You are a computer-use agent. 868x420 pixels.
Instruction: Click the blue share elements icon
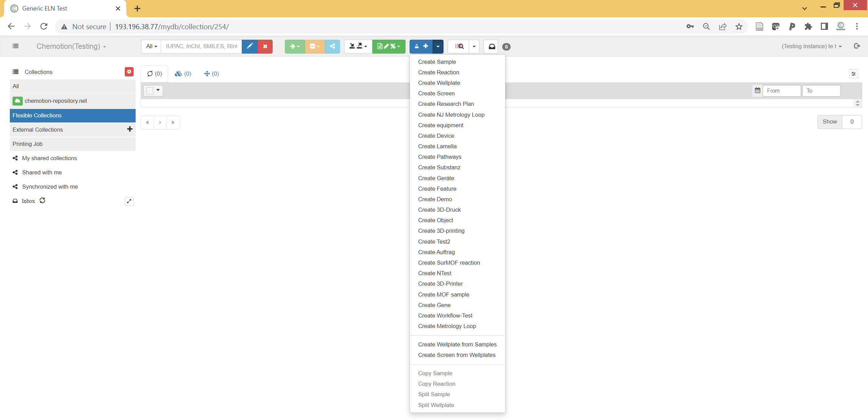[x=332, y=46]
